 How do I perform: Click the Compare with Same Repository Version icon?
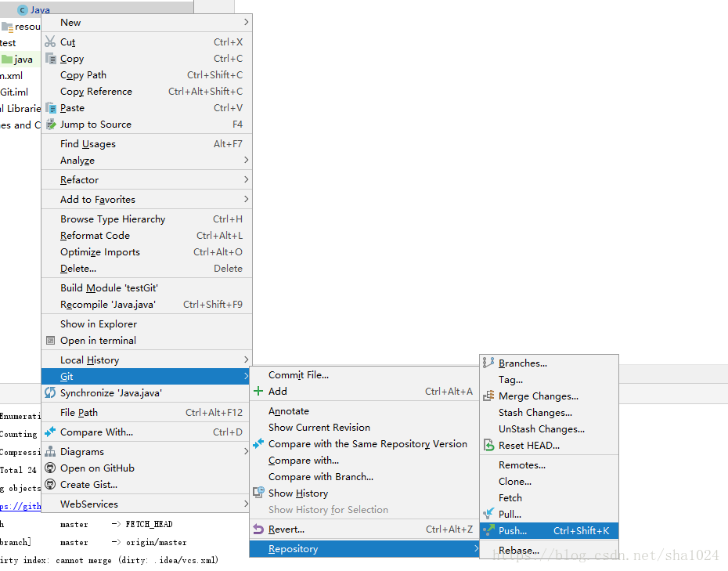coord(258,443)
